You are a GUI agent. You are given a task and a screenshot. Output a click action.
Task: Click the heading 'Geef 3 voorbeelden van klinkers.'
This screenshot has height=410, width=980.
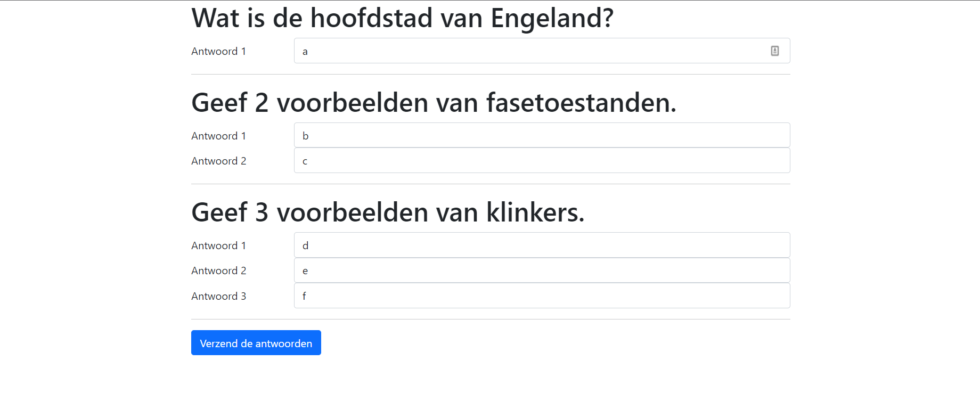pyautogui.click(x=388, y=212)
